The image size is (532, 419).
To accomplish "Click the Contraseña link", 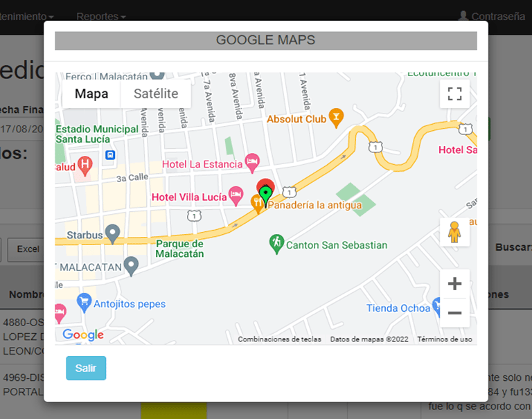I will click(498, 17).
